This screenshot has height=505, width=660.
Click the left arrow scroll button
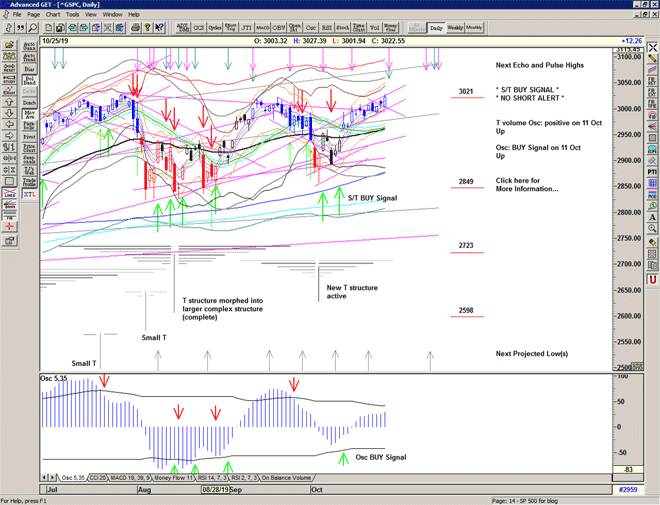9,125
